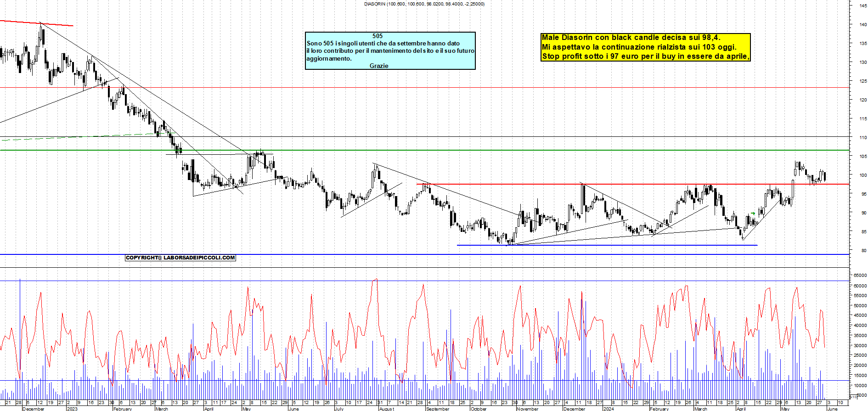Click the '505' heading in the cyan box
The height and width of the screenshot is (411, 868).
(378, 36)
